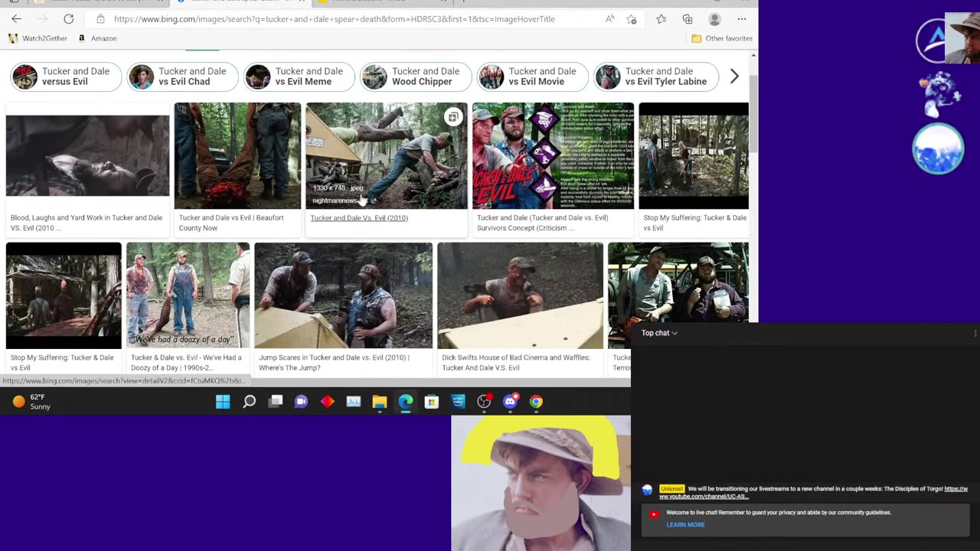Screen dimensions: 980x551
Task: Select the Tucker and Dale Wood Chipper chip
Action: click(416, 77)
